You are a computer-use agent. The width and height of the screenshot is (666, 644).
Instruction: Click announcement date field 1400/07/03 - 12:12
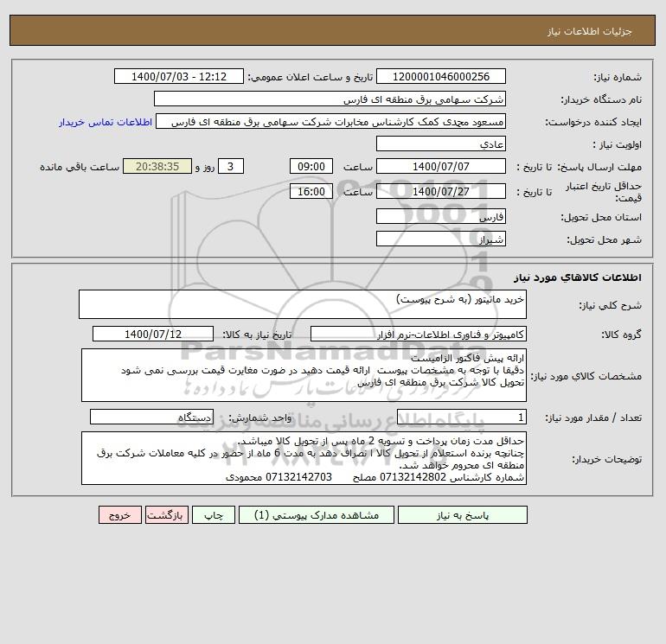tap(179, 76)
